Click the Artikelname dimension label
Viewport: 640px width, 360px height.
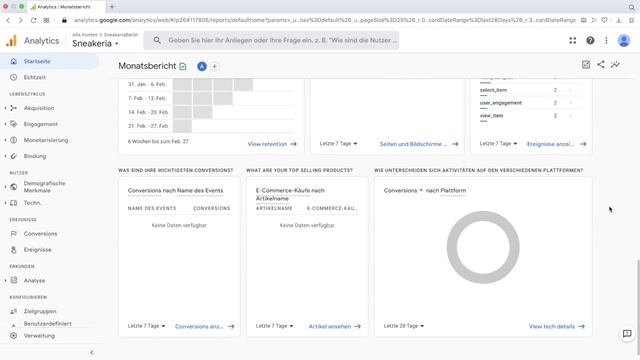272,198
